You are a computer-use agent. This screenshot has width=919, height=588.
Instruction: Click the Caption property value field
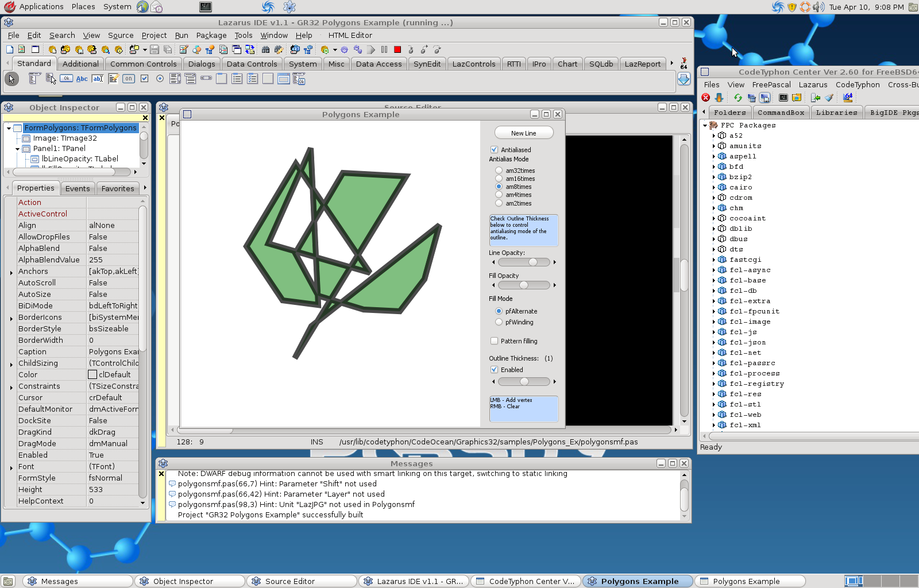(x=113, y=351)
